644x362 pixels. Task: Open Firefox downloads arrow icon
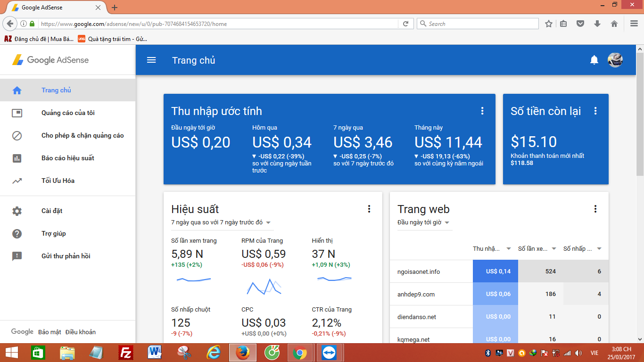tap(597, 24)
